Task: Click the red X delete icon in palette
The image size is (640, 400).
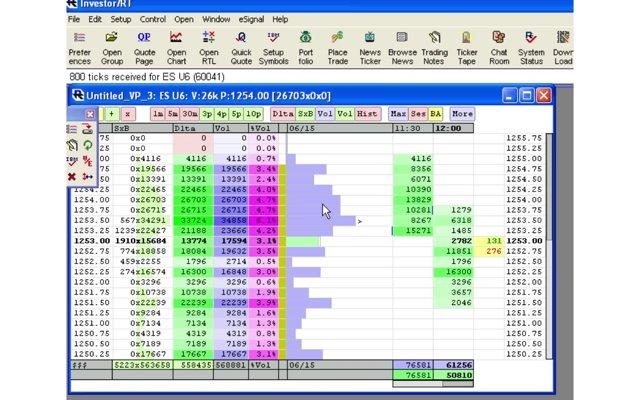Action: (x=72, y=177)
